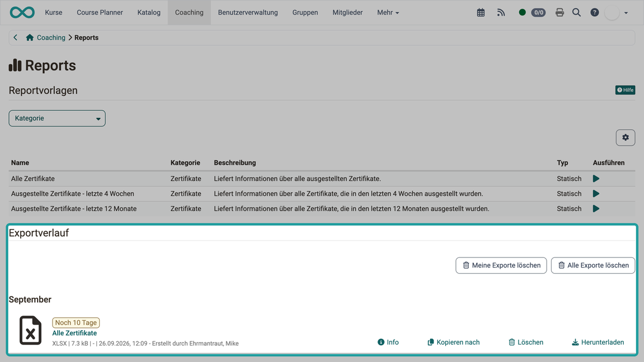Click the OpenOlat infinity logo
Image resolution: width=644 pixels, height=362 pixels.
[22, 12]
